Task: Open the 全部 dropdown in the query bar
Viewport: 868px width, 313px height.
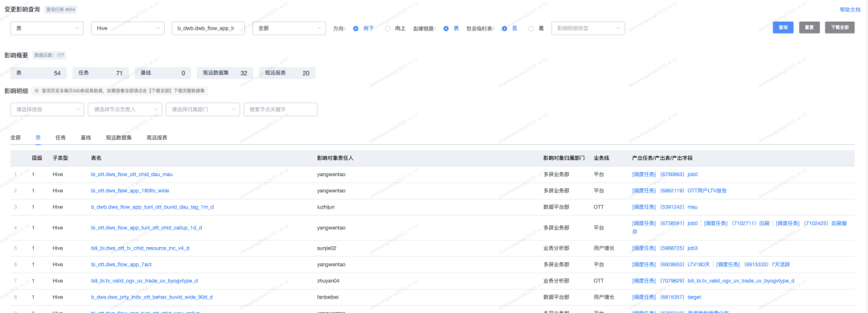Action: [289, 28]
